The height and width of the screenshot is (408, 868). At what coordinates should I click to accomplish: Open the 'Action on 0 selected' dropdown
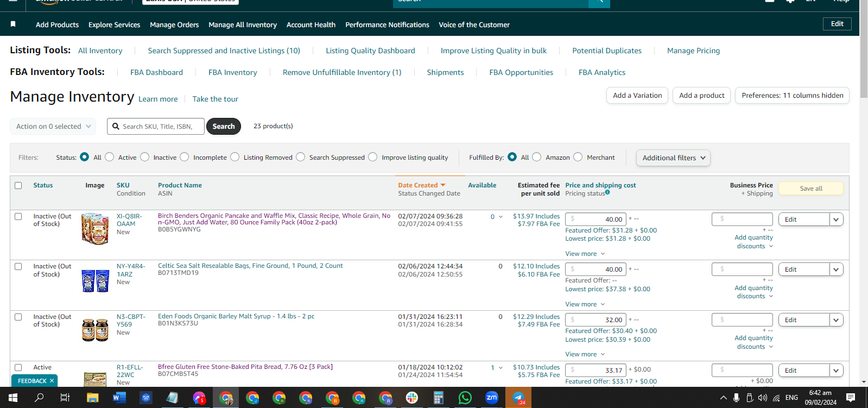[53, 127]
